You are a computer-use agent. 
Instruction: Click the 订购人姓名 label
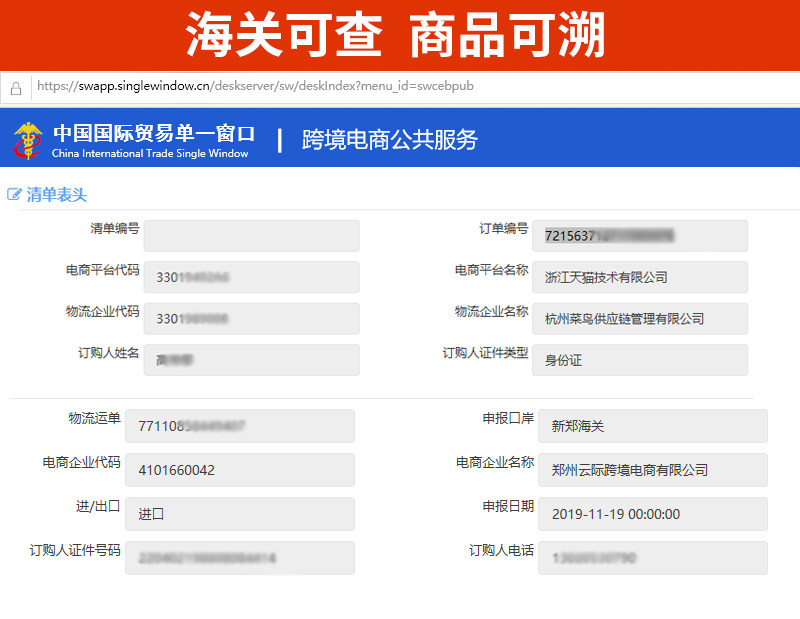pos(109,352)
